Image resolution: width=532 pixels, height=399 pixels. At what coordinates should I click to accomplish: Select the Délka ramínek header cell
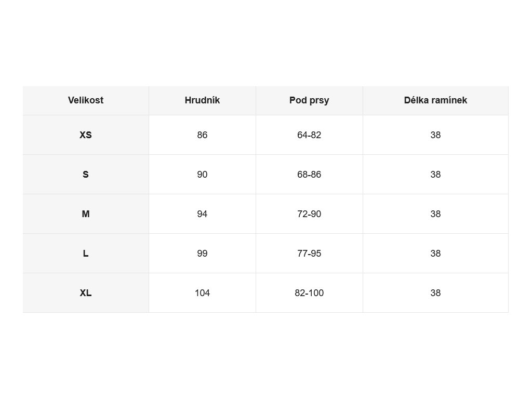point(435,100)
